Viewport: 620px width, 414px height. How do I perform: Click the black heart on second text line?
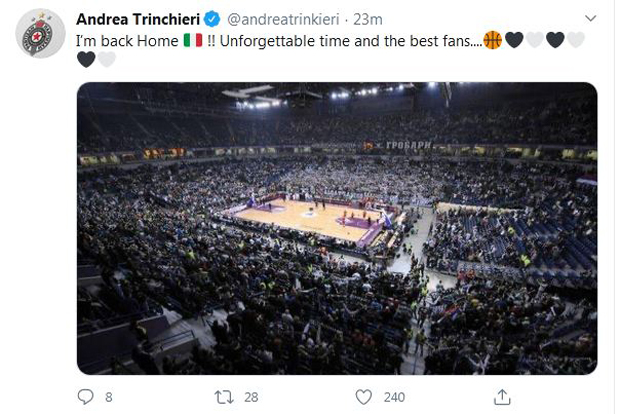tap(86, 59)
